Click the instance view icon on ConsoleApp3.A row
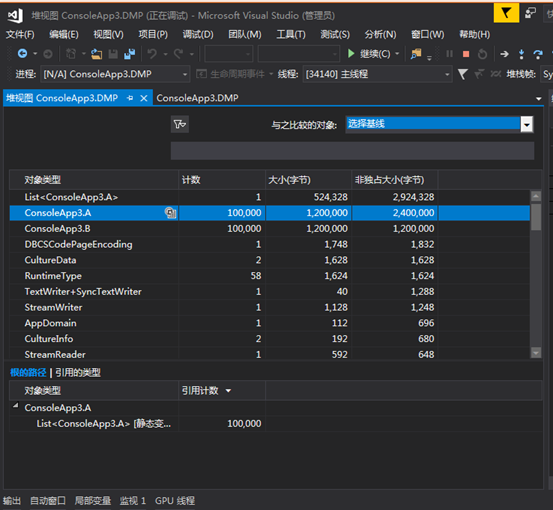Image resolution: width=553 pixels, height=510 pixels. point(171,213)
